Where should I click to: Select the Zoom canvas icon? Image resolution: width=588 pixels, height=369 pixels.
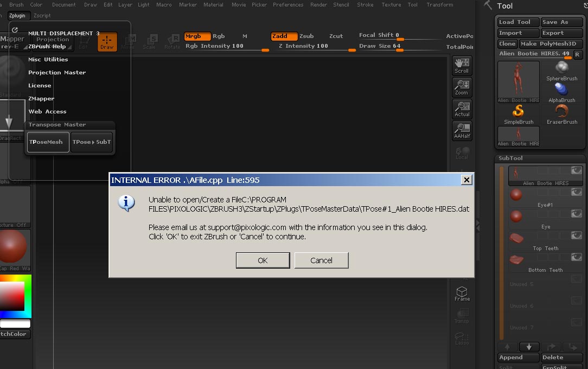pyautogui.click(x=462, y=87)
